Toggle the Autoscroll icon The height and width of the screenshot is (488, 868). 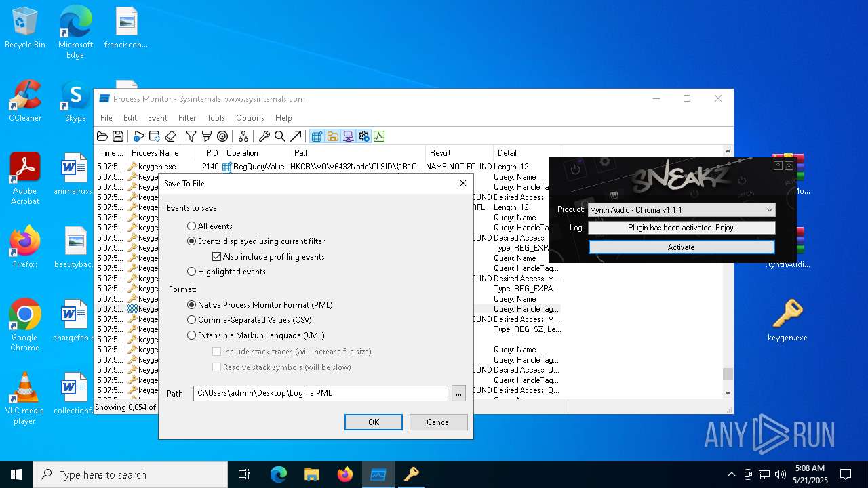155,136
